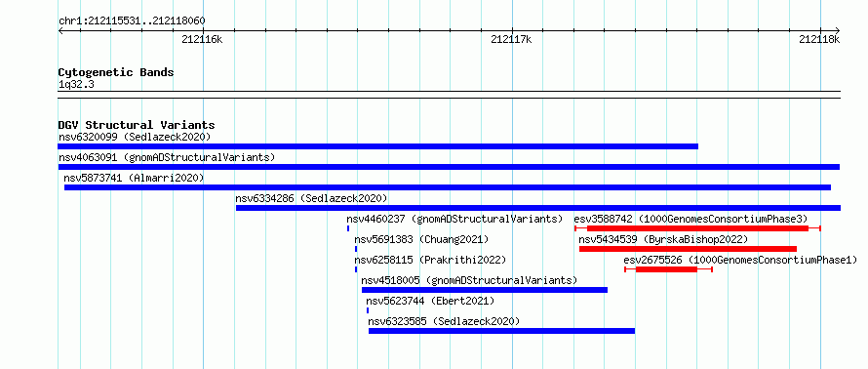Click the nsv5873741 (Almarri2020) label
Screen dimensions: 868x369
134,178
